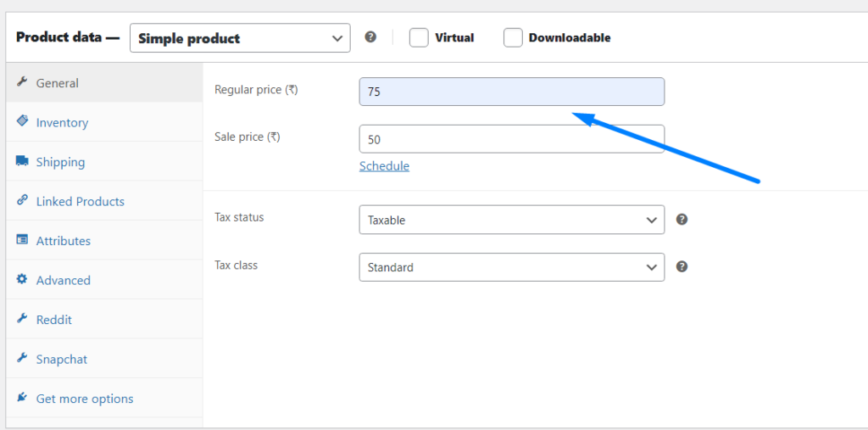Open the Get more options tab

coord(104,398)
